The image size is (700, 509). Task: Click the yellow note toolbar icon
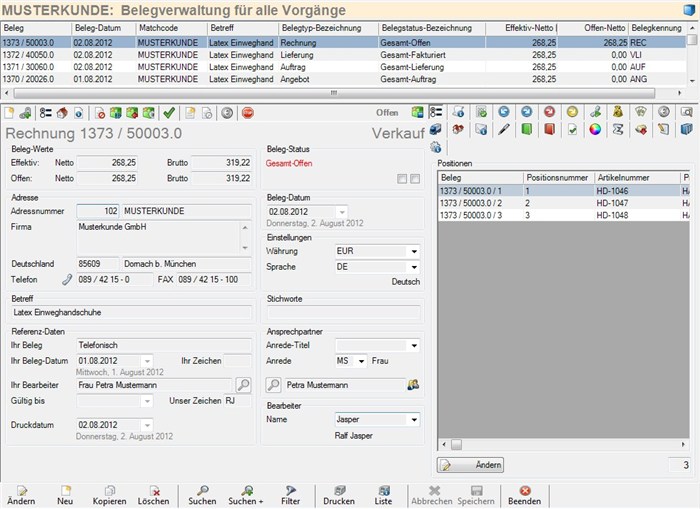click(191, 113)
